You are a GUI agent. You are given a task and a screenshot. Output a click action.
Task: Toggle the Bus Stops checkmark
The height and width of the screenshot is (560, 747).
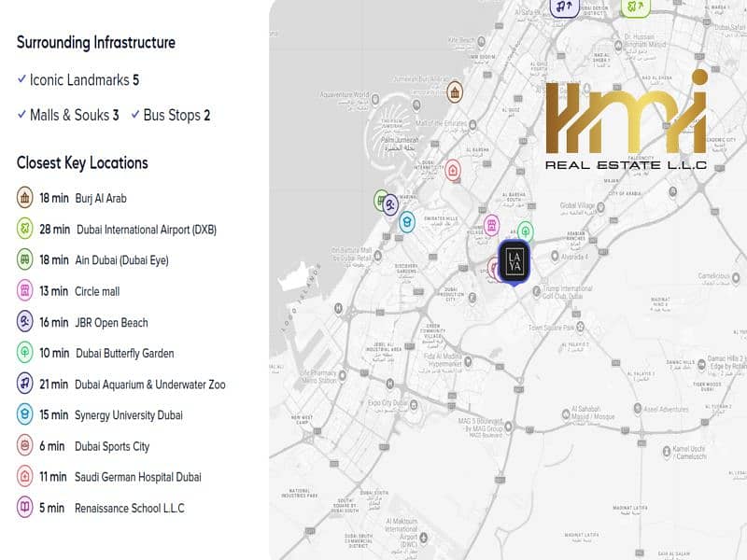click(x=135, y=114)
